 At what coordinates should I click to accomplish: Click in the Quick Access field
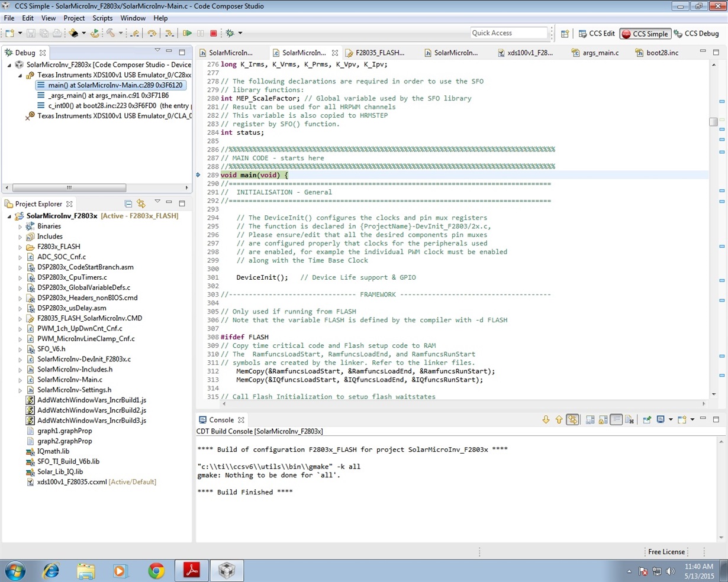(x=508, y=33)
